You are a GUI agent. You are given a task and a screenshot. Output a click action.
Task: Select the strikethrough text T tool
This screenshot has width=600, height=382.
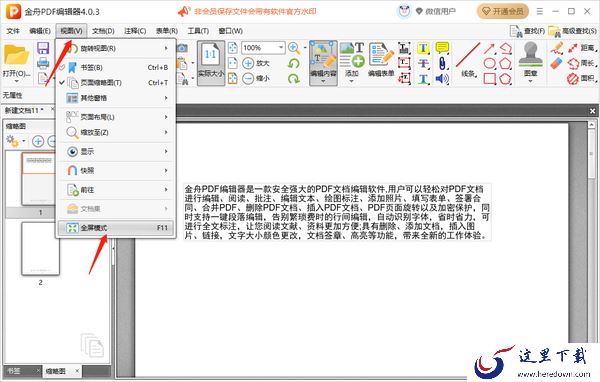click(423, 64)
